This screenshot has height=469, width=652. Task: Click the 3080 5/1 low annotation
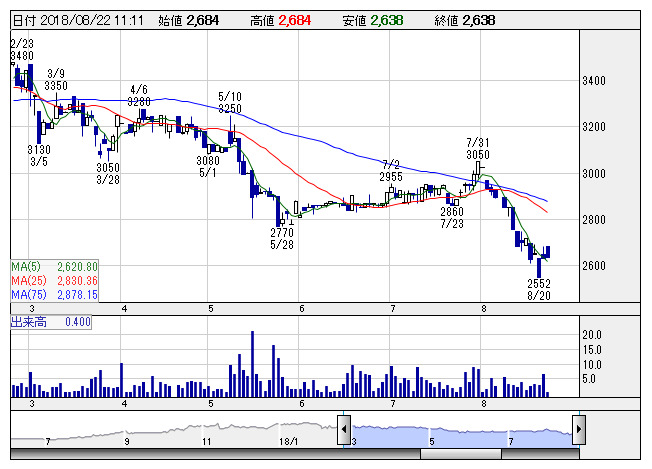(207, 166)
